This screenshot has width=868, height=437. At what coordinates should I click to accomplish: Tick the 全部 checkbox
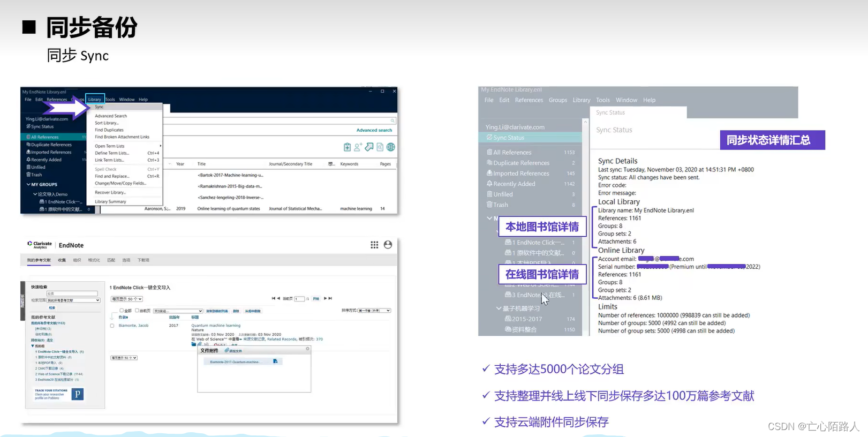[x=122, y=311]
